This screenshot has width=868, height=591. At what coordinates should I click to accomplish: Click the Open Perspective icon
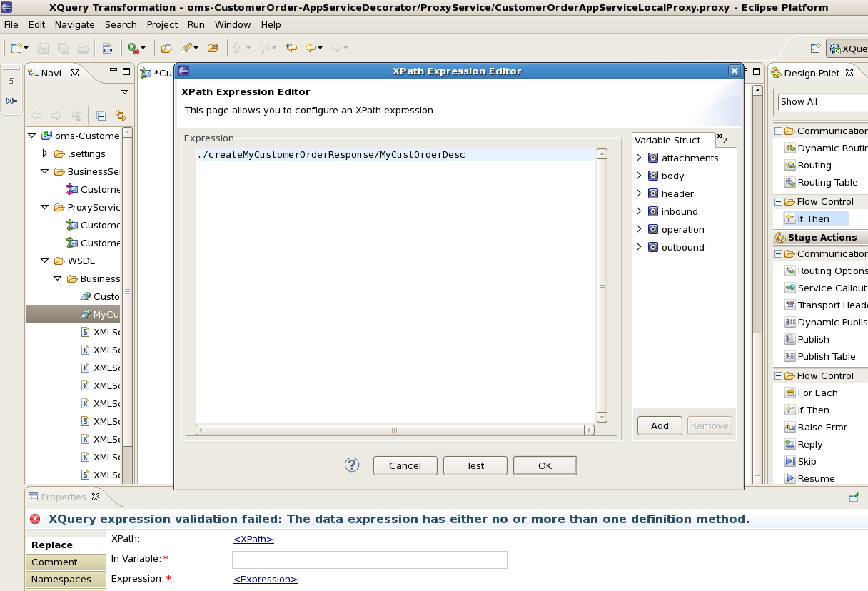click(x=815, y=49)
